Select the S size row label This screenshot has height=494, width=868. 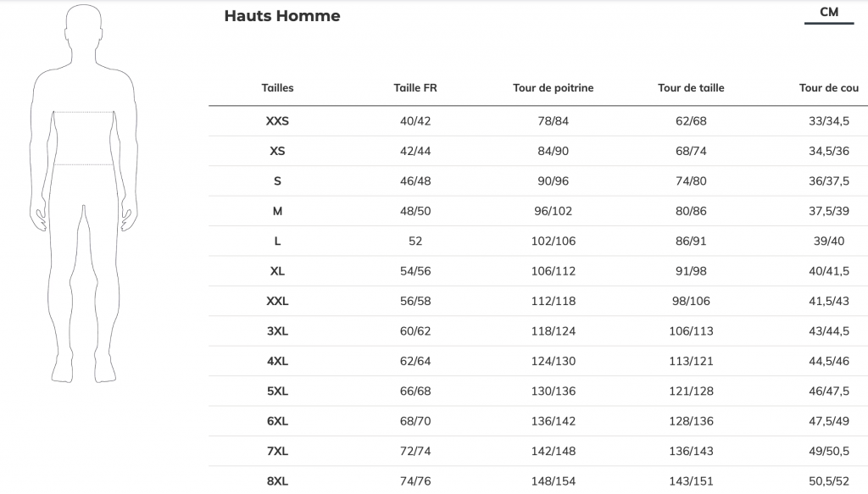point(277,181)
